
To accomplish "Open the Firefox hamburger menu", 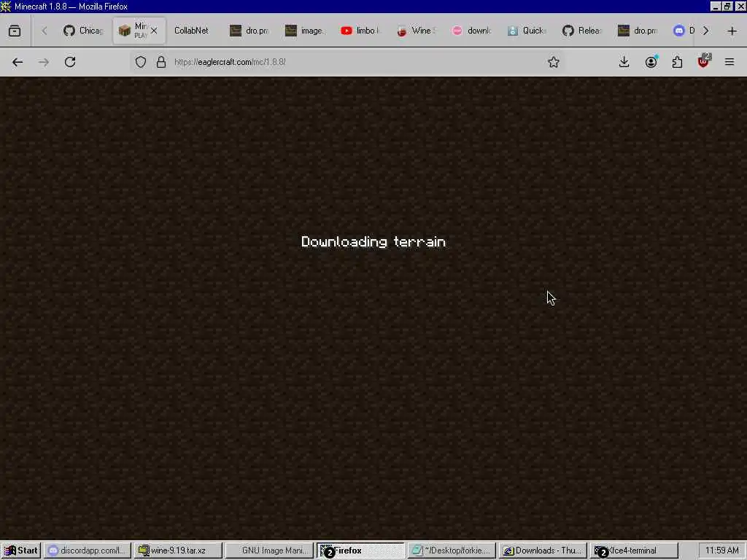I will coord(729,62).
